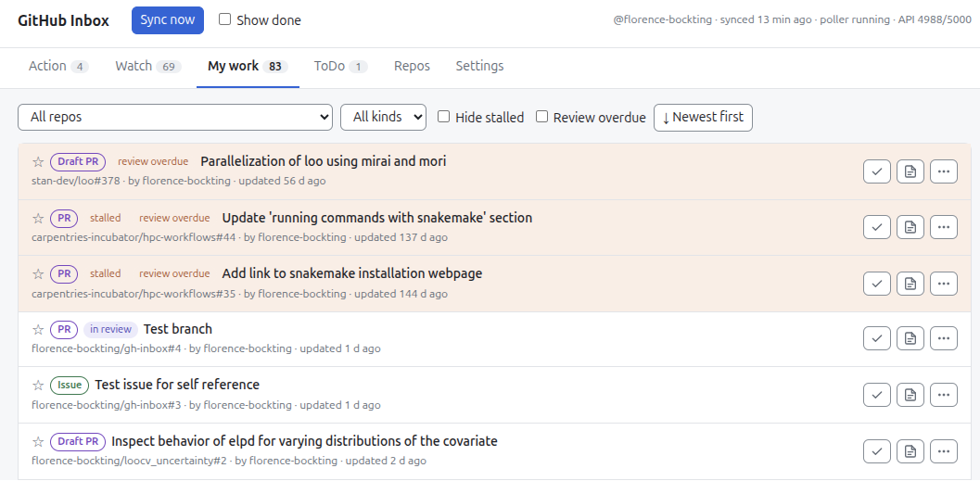The image size is (980, 481).
Task: Open note icon for hpc-workflows#44
Action: point(910,227)
